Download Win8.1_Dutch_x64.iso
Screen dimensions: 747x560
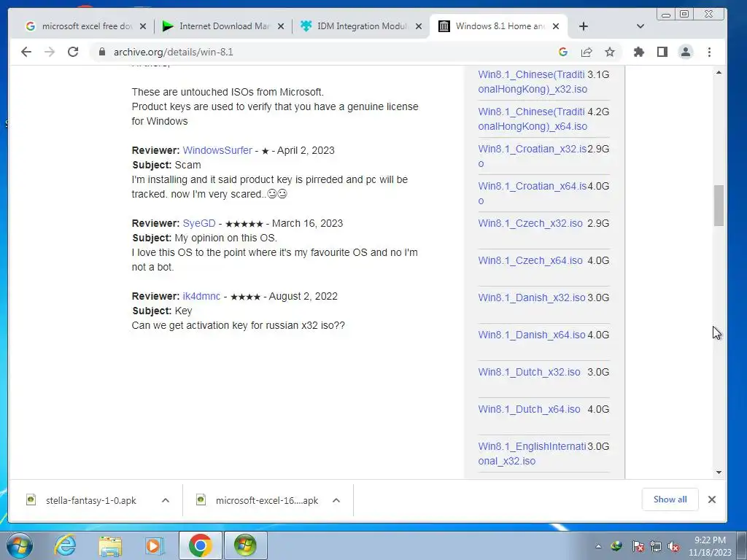click(x=530, y=409)
